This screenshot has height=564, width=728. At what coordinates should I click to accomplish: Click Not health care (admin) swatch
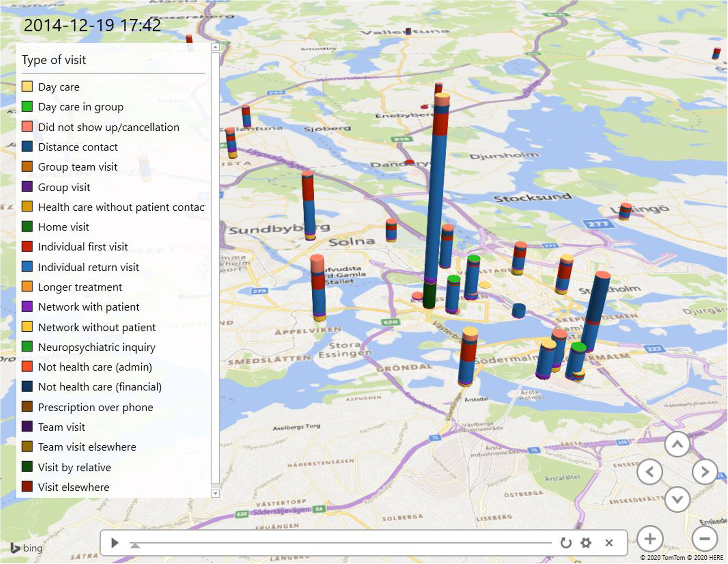pyautogui.click(x=27, y=366)
